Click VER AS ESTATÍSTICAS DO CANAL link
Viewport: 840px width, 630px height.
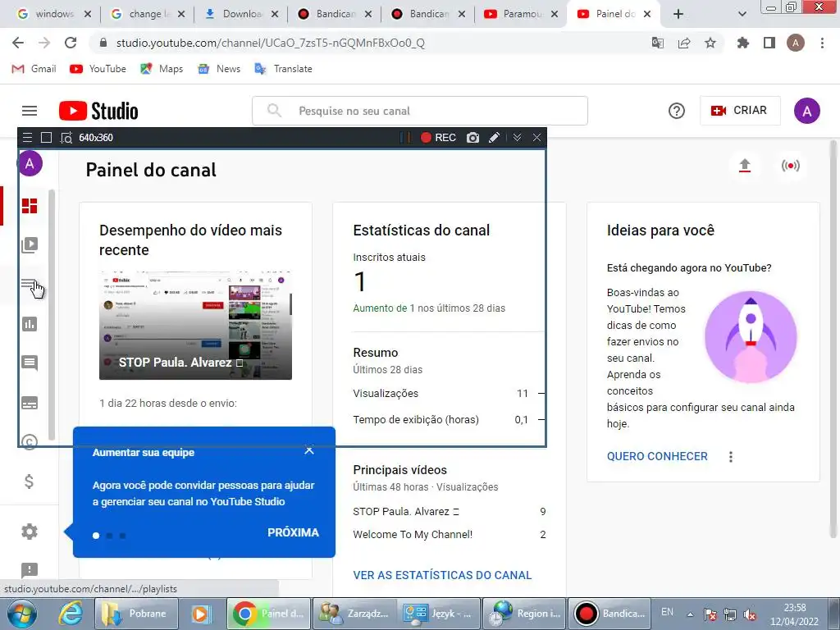coord(442,575)
